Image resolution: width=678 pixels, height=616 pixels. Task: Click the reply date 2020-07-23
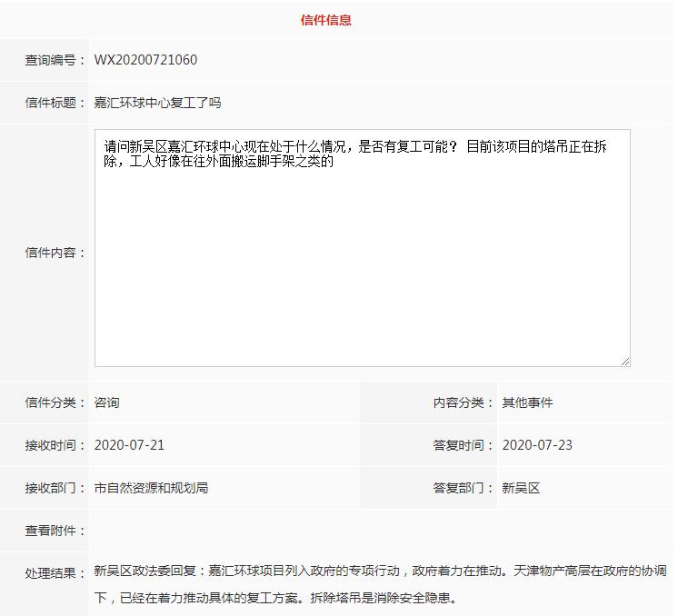pyautogui.click(x=537, y=445)
